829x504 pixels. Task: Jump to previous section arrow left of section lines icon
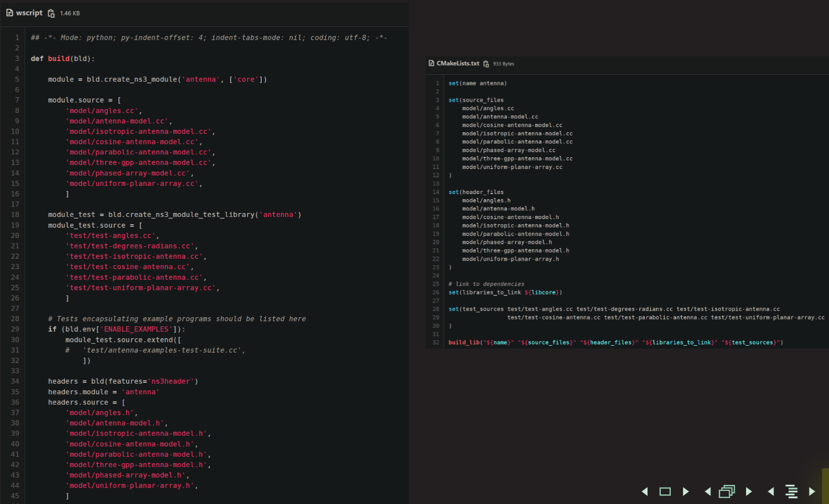[x=771, y=491]
